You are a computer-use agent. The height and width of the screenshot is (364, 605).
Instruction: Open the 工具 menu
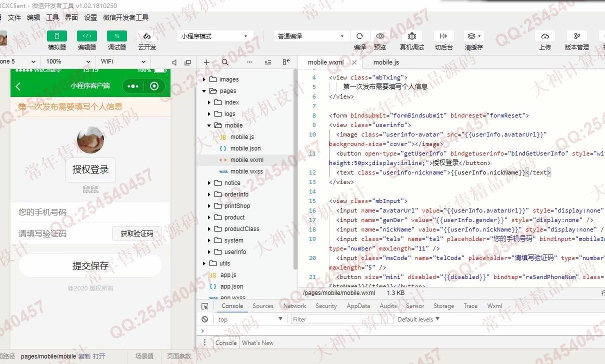[52, 17]
